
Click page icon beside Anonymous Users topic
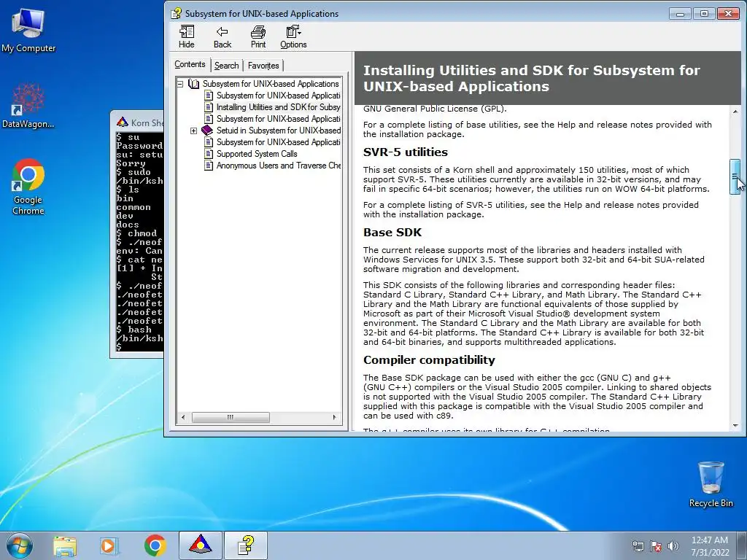coord(208,166)
